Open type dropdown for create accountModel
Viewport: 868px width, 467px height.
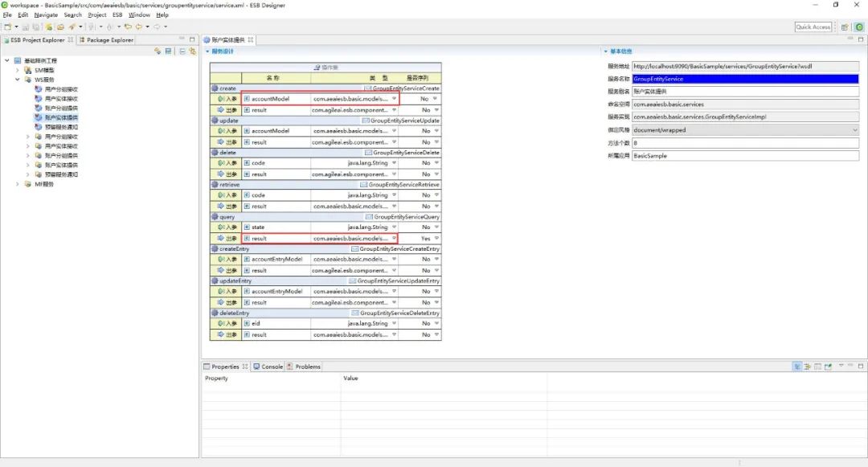394,99
